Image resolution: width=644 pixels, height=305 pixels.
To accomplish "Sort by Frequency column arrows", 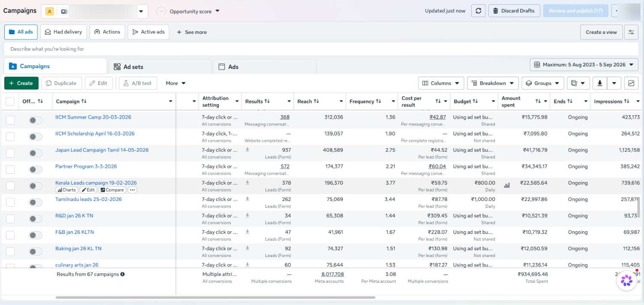I will click(x=378, y=102).
